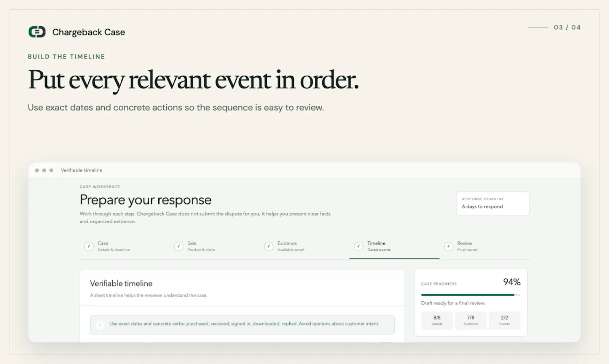Click the 'A short timeline helps the reviewer' subtitle
The width and height of the screenshot is (609, 364).
pos(148,296)
